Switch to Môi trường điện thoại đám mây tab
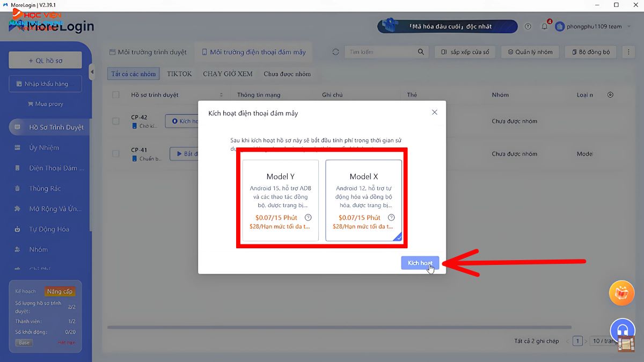 pos(254,52)
